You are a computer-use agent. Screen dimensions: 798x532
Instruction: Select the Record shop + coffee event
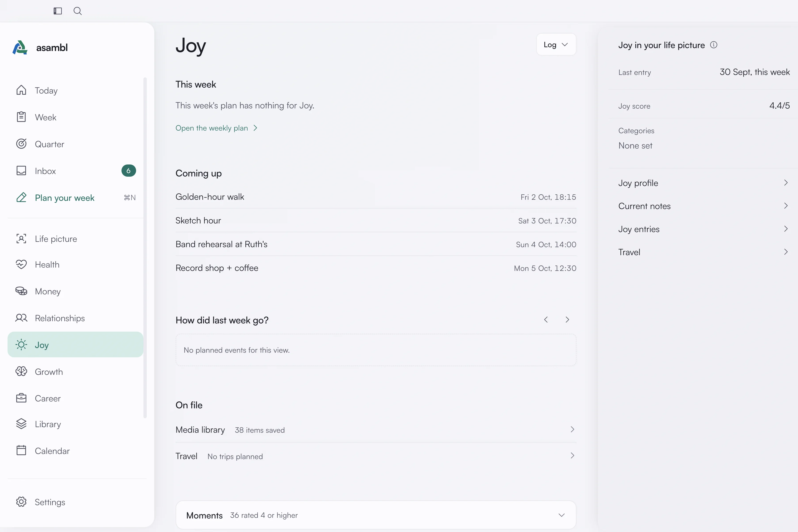pyautogui.click(x=376, y=268)
